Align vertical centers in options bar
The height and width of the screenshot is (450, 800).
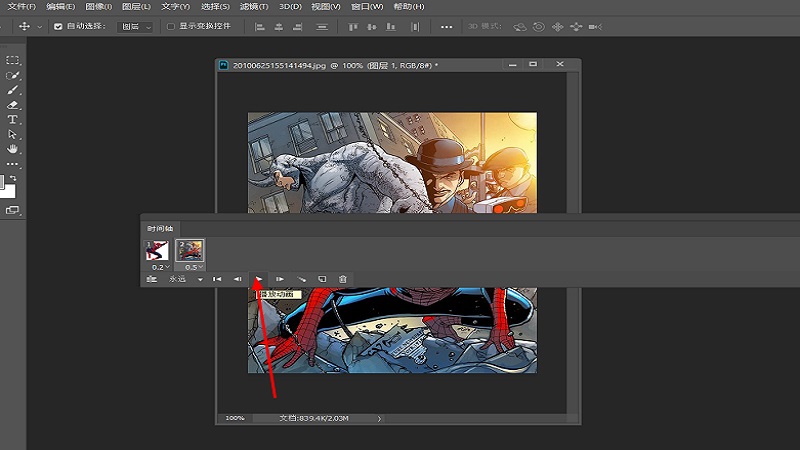[x=371, y=27]
